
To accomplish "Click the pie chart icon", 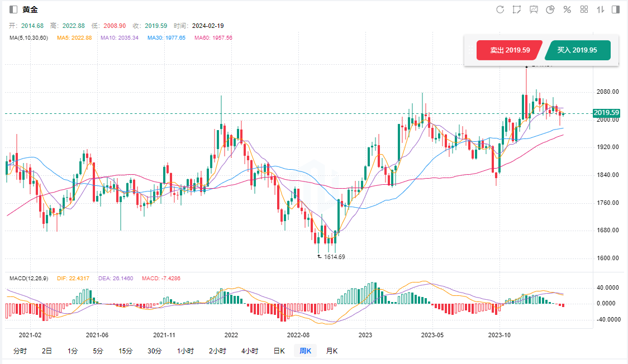I will click(550, 9).
